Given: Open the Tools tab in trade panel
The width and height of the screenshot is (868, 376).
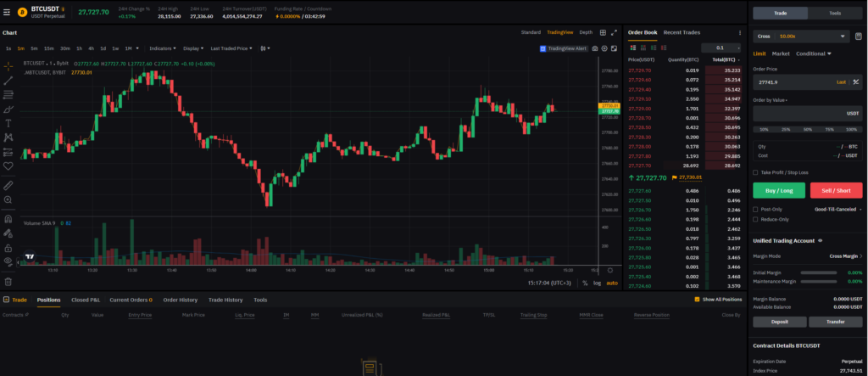Looking at the screenshot, I should coord(835,13).
